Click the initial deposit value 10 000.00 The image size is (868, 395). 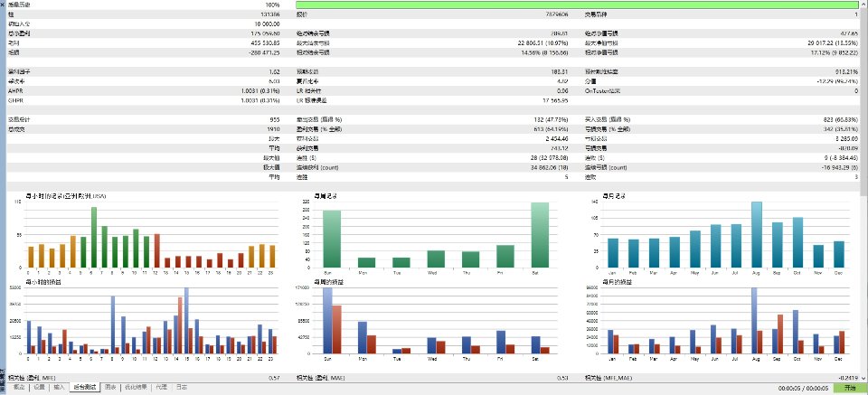[x=267, y=24]
